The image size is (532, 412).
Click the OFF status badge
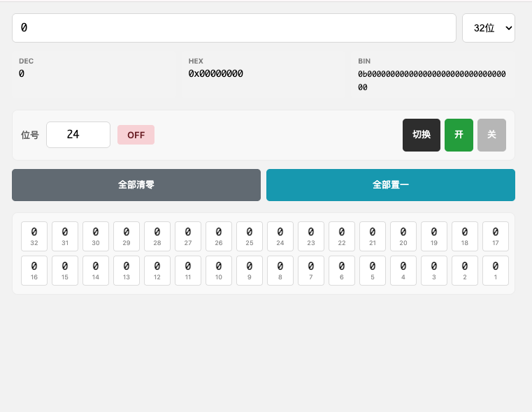point(136,135)
